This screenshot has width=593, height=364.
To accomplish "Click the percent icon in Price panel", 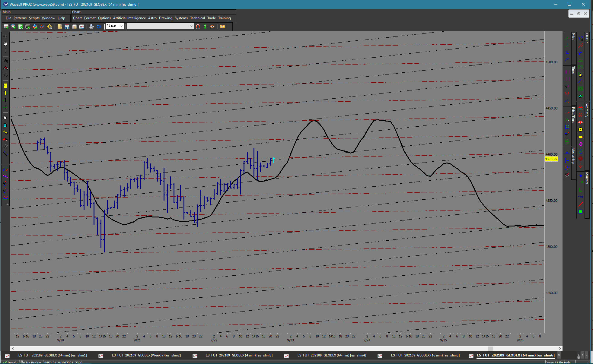I will click(x=567, y=53).
